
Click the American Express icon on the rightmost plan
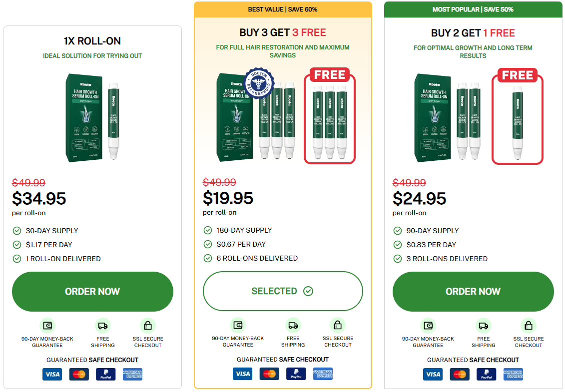tap(514, 374)
